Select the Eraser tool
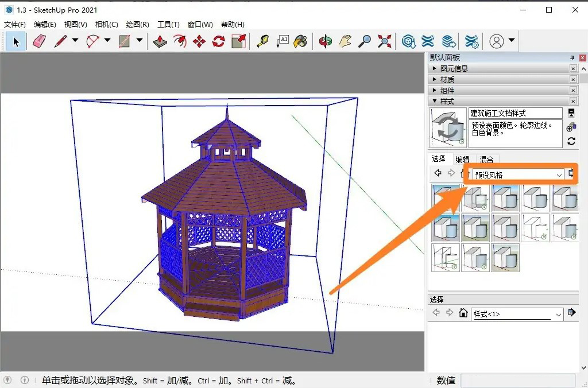This screenshot has height=388, width=588. [x=39, y=41]
